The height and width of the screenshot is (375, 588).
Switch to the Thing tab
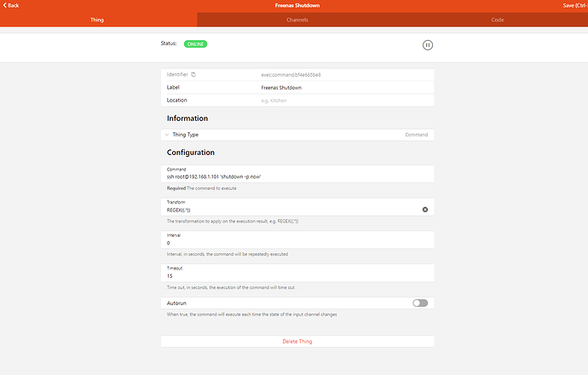point(97,20)
